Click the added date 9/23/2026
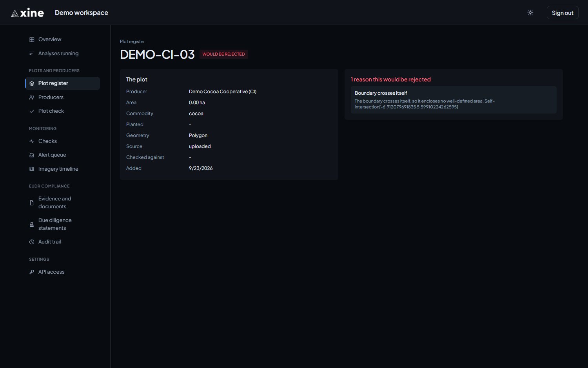The height and width of the screenshot is (368, 588). (x=201, y=168)
